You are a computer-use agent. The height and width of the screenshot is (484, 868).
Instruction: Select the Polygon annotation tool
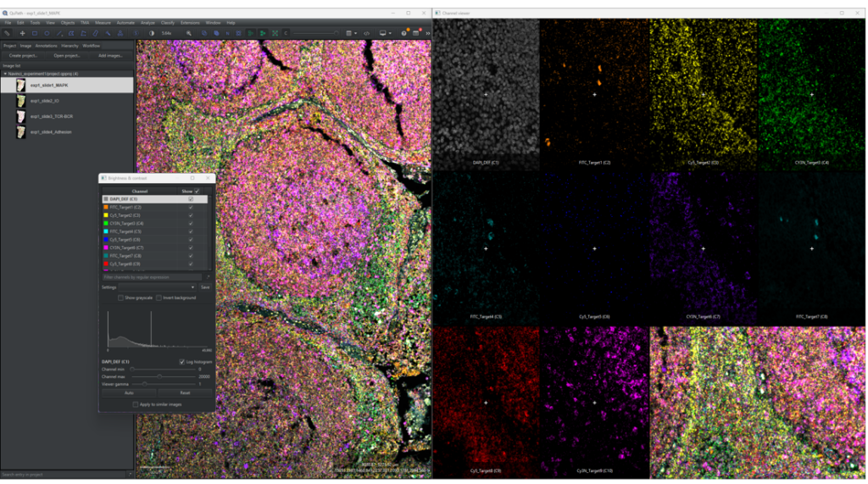point(71,33)
